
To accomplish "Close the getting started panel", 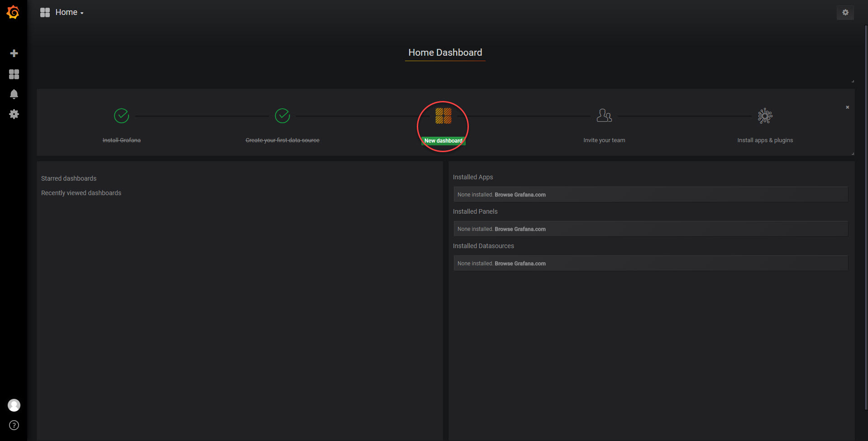I will tap(848, 107).
